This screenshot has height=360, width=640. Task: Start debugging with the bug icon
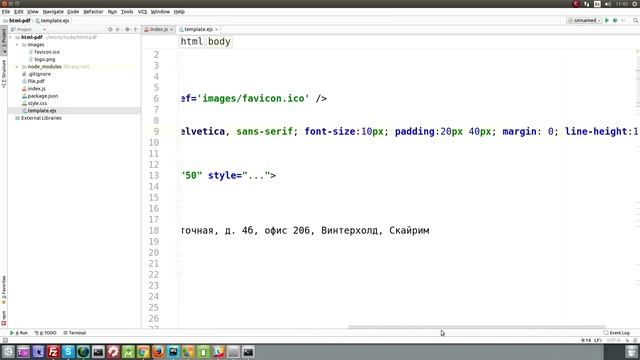(615, 20)
